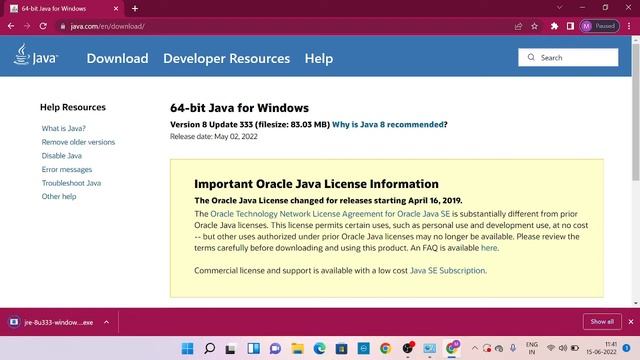
Task: Open a new browser tab
Action: point(135,8)
